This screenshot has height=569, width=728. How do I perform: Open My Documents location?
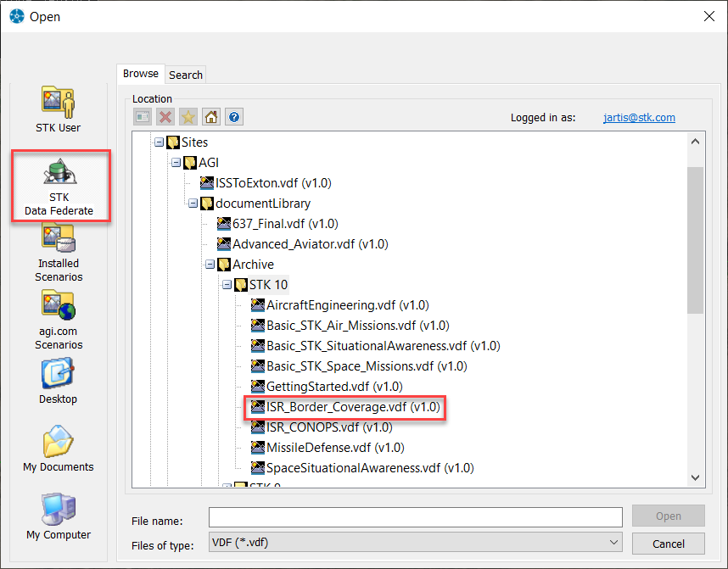click(x=59, y=449)
